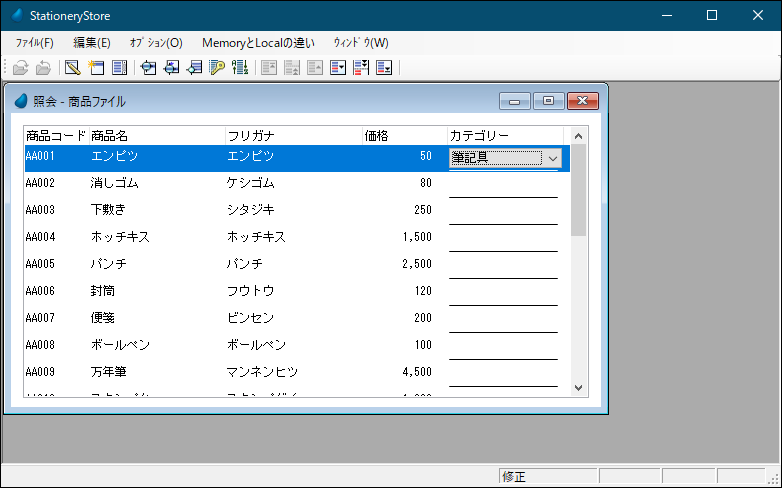Click the category field in 消しゴム row
This screenshot has width=782, height=488.
503,184
